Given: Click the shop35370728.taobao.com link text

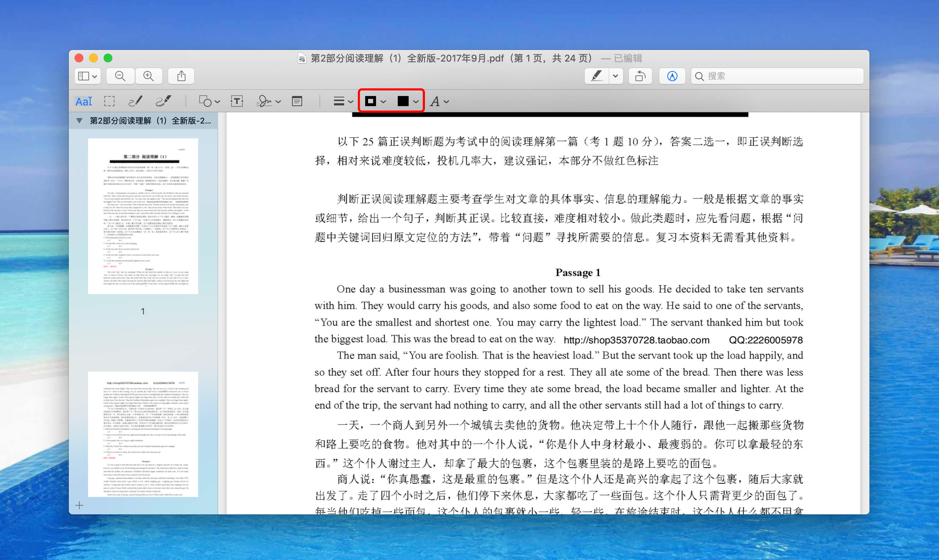Looking at the screenshot, I should click(x=636, y=340).
